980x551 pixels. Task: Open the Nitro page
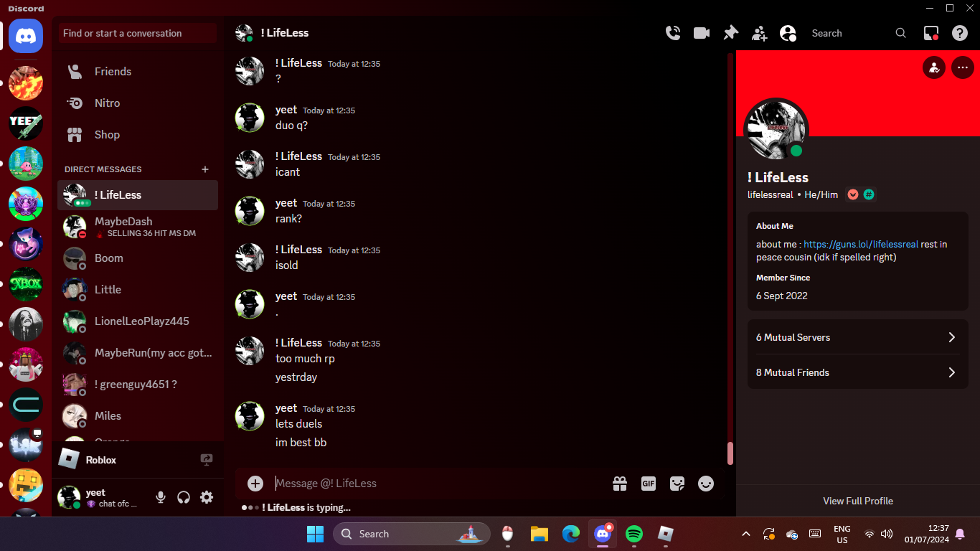(x=138, y=103)
